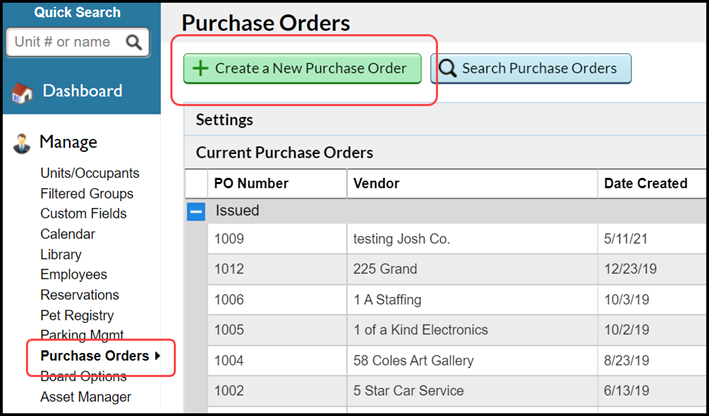Open Search Purchase Orders
The height and width of the screenshot is (416, 709).
coord(530,68)
